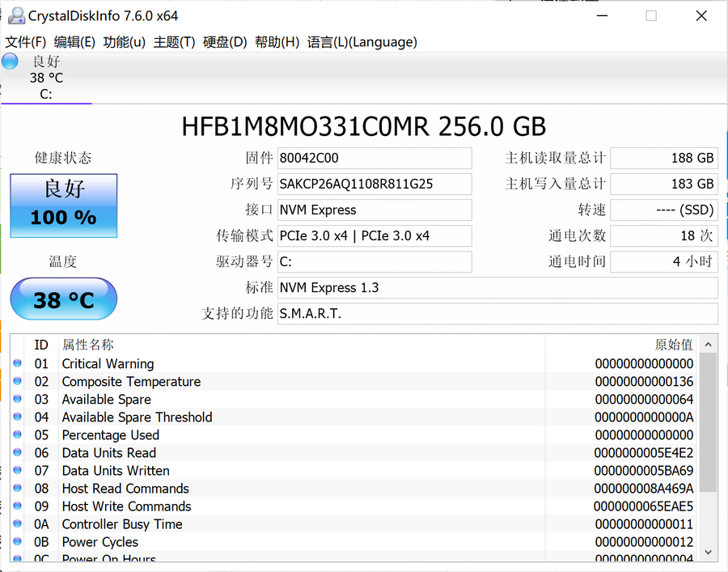The width and height of the screenshot is (728, 572).
Task: Select the Composite Temperature attribute name
Action: 131,382
